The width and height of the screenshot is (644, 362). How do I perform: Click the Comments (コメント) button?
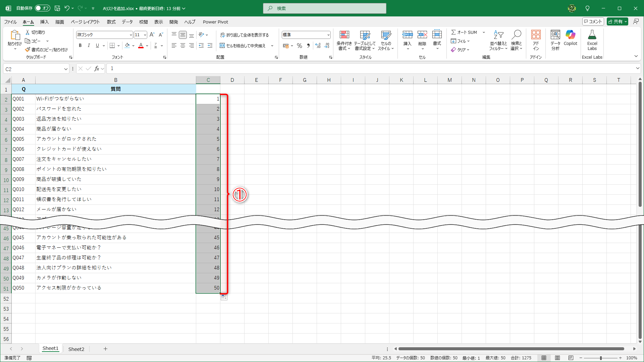coord(593,21)
